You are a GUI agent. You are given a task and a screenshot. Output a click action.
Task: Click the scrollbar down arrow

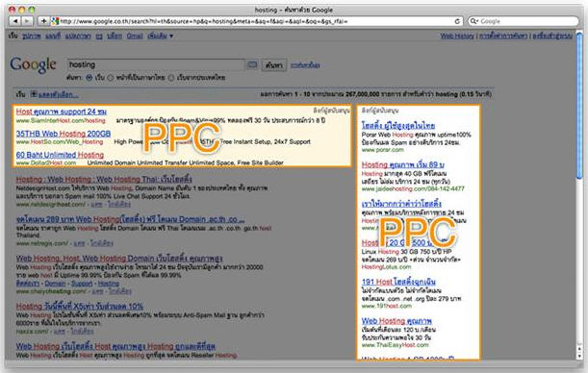click(x=579, y=356)
